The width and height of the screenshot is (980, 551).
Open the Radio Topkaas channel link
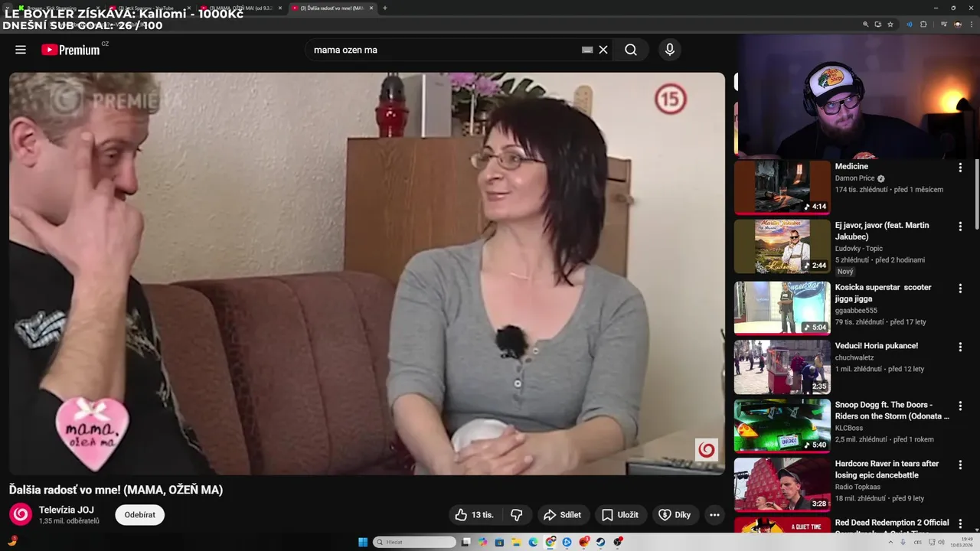tap(857, 487)
